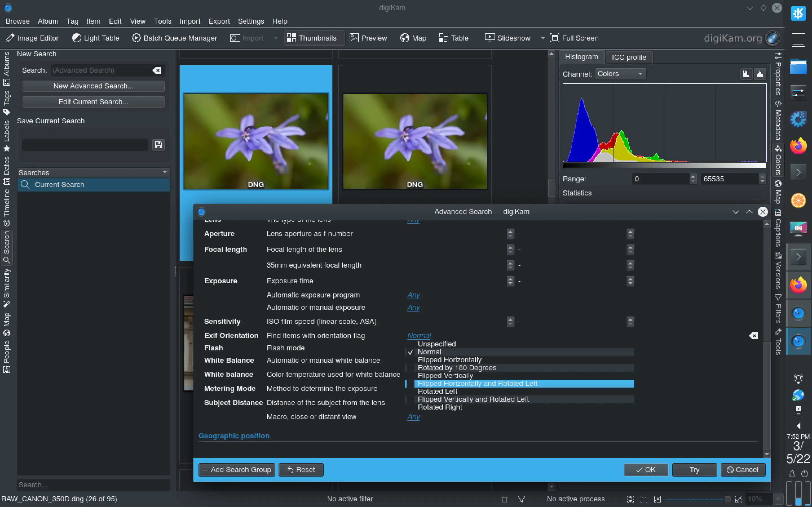Clear the Advanced Search field
The width and height of the screenshot is (812, 507).
click(157, 70)
